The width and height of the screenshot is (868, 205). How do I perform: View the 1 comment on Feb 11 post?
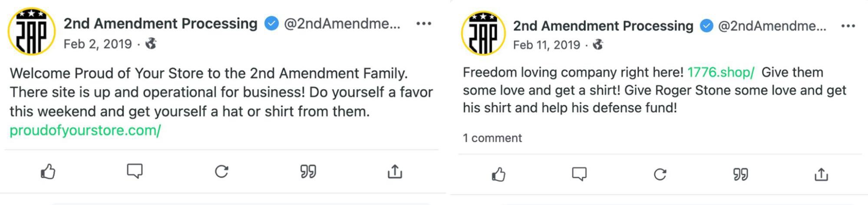pyautogui.click(x=492, y=138)
